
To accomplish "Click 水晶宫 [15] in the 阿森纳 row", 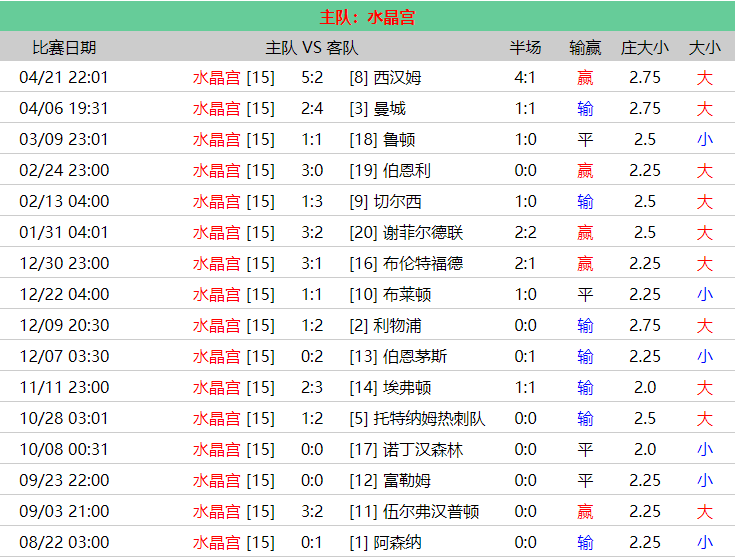I will click(233, 542).
